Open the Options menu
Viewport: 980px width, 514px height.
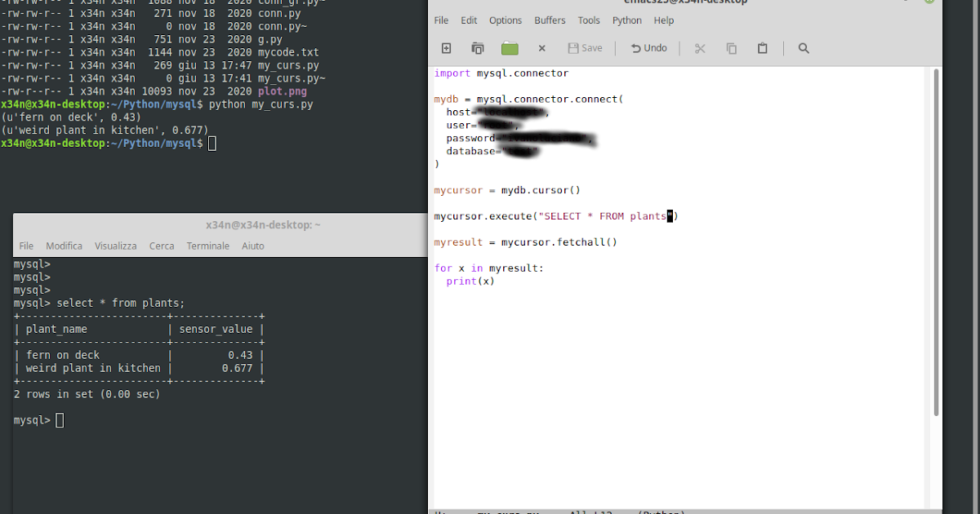point(506,20)
